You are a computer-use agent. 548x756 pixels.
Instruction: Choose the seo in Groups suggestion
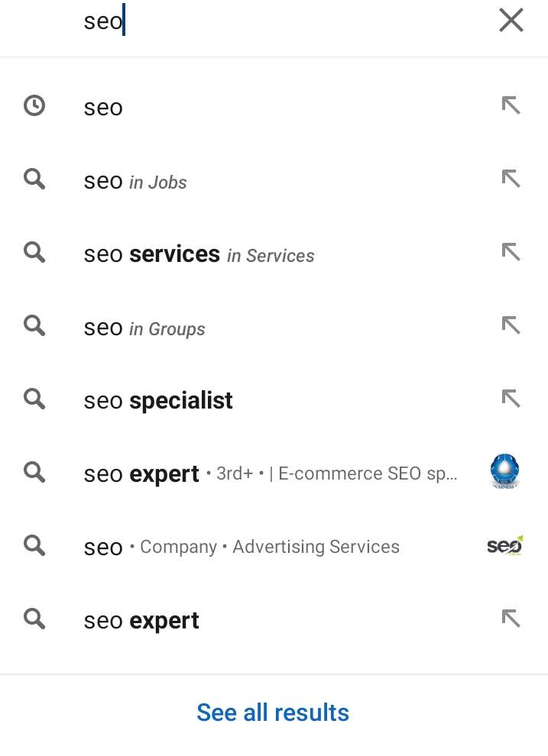point(274,326)
